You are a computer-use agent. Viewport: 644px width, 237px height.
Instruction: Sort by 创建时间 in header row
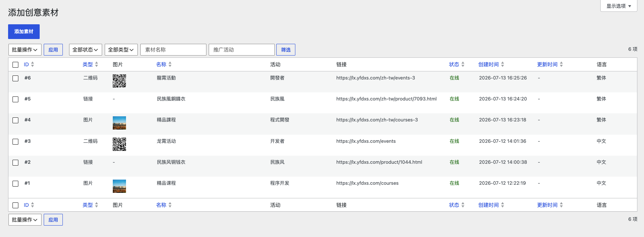point(489,64)
